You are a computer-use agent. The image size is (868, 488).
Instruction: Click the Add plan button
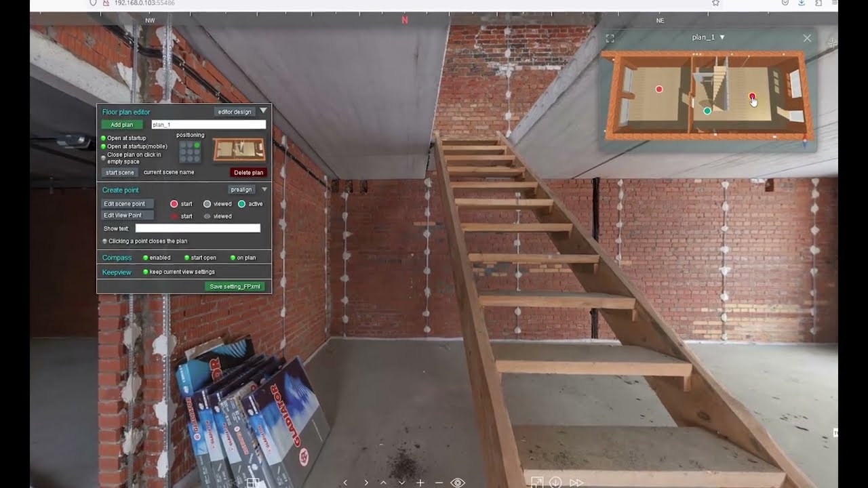click(x=122, y=125)
